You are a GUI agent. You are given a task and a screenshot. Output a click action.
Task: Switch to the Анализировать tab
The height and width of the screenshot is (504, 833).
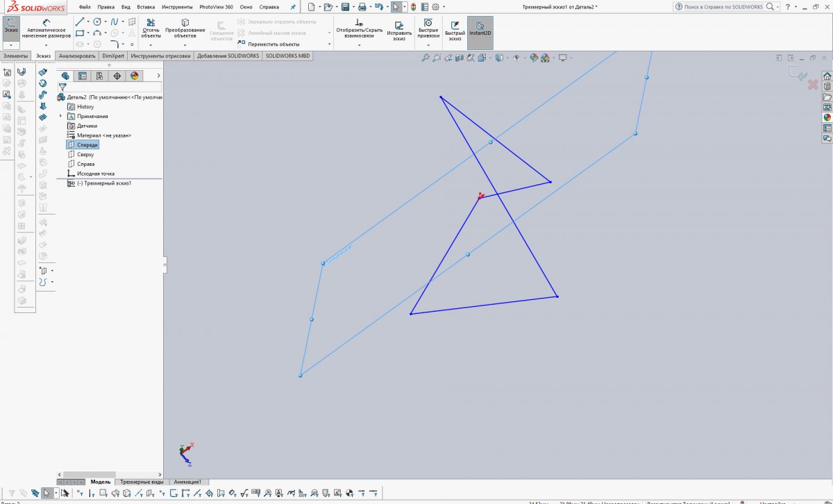(x=77, y=56)
